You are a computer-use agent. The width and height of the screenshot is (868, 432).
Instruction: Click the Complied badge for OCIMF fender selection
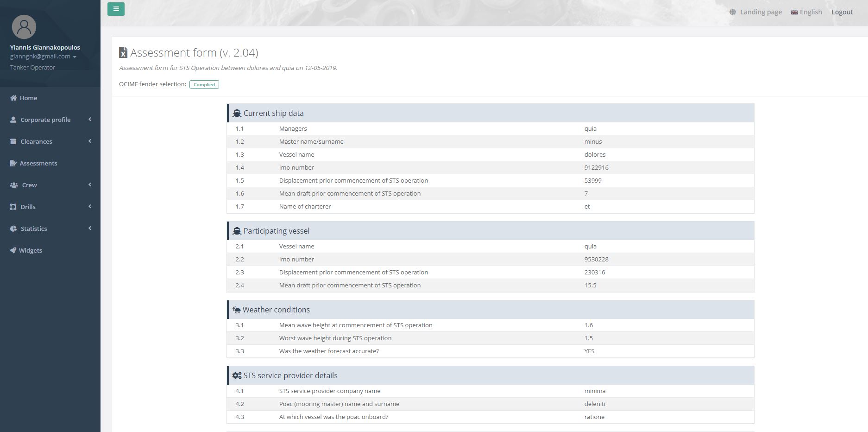pyautogui.click(x=204, y=84)
